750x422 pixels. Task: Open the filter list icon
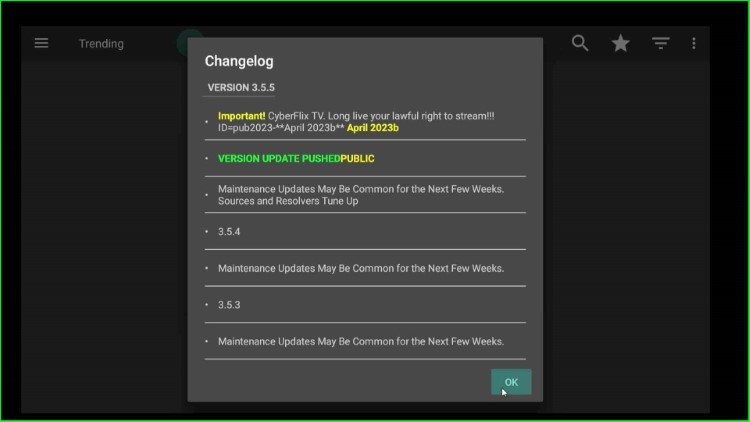coord(661,44)
